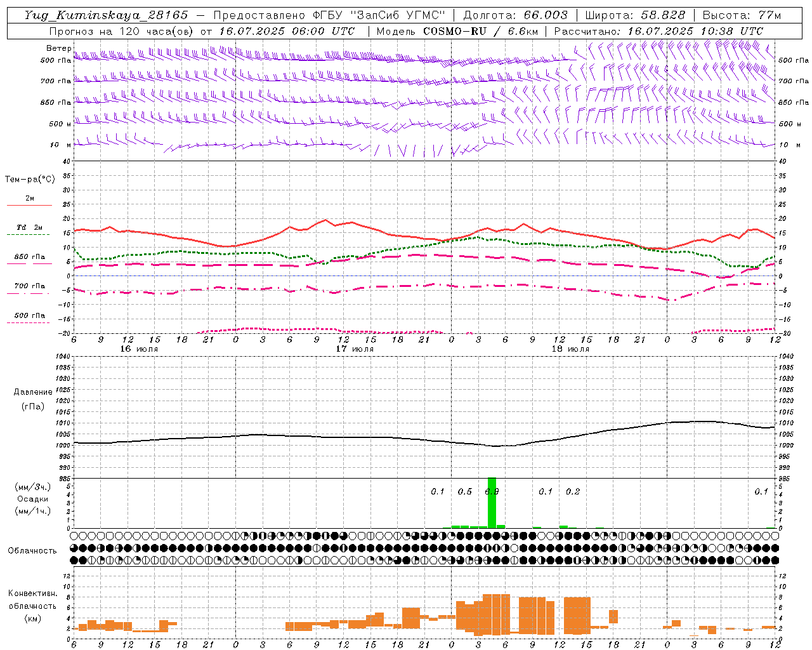The width and height of the screenshot is (812, 650).
Task: Click the 'Ветер' wind panel label
Action: click(58, 48)
